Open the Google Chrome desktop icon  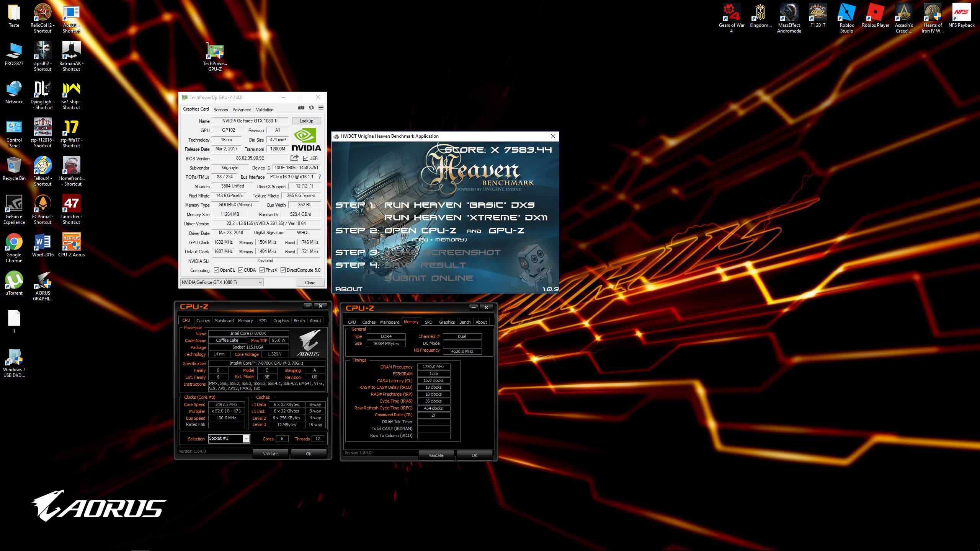coord(14,248)
